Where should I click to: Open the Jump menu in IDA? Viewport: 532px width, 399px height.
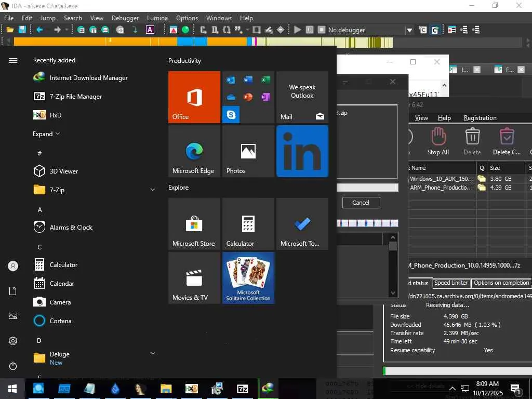pos(48,18)
